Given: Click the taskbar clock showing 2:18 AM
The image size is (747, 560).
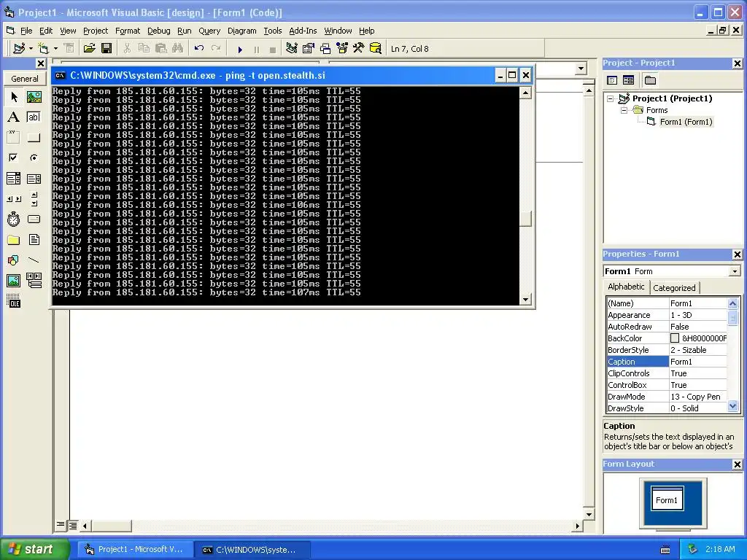Looking at the screenshot, I should [x=720, y=549].
